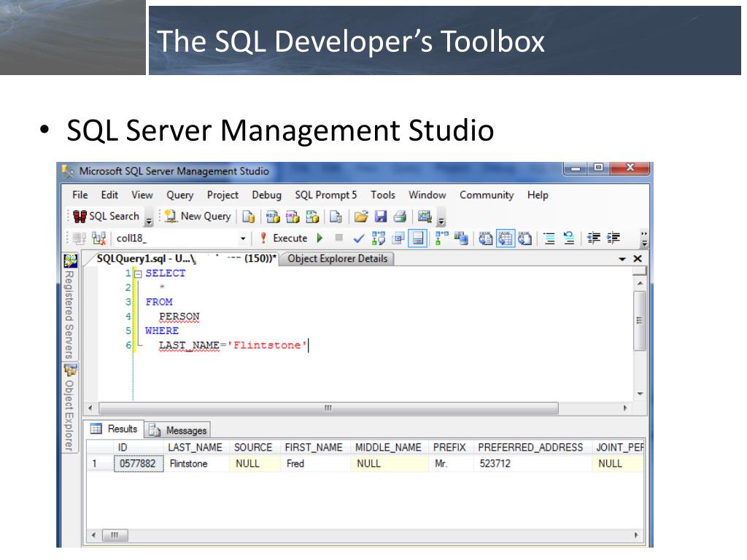Click the Open File folder icon
Image resolution: width=747 pixels, height=560 pixels.
click(361, 217)
